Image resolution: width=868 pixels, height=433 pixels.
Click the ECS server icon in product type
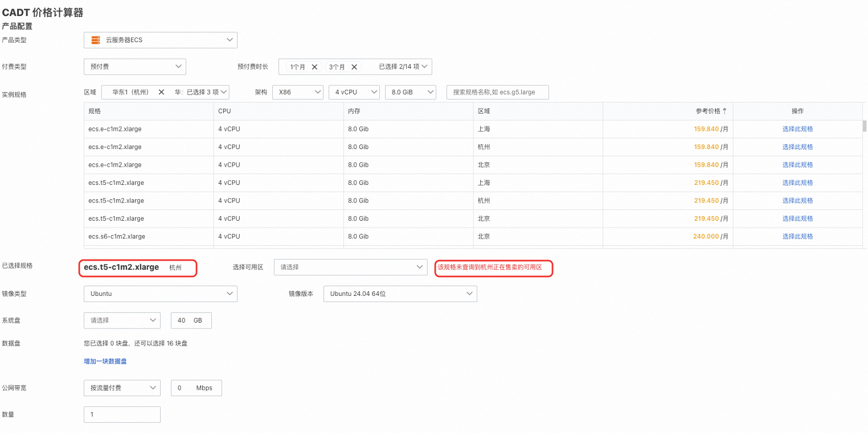click(x=96, y=40)
